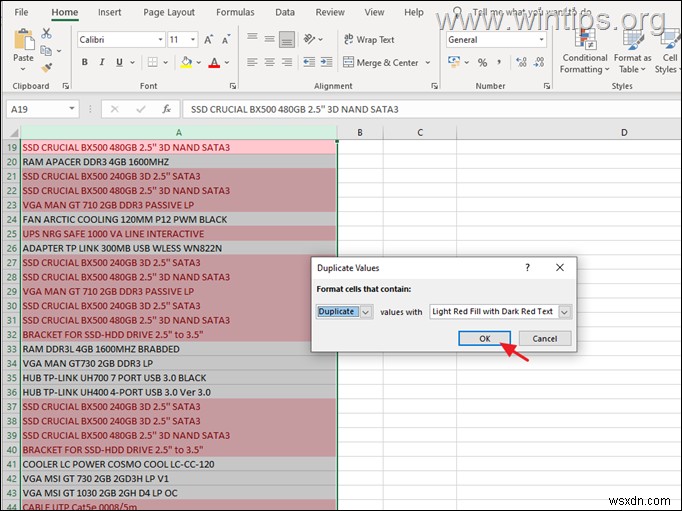Click the Copy icon
Image resolution: width=682 pixels, height=511 pixels.
coord(46,50)
